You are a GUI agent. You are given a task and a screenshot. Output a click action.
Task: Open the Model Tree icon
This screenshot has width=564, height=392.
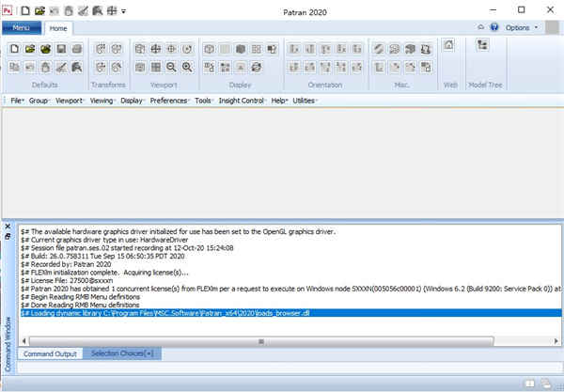(482, 45)
